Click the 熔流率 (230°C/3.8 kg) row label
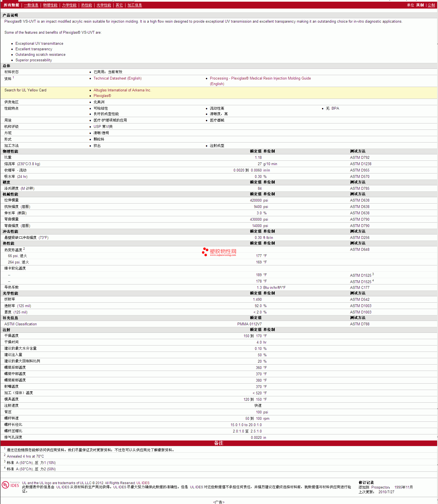 pyautogui.click(x=22, y=164)
